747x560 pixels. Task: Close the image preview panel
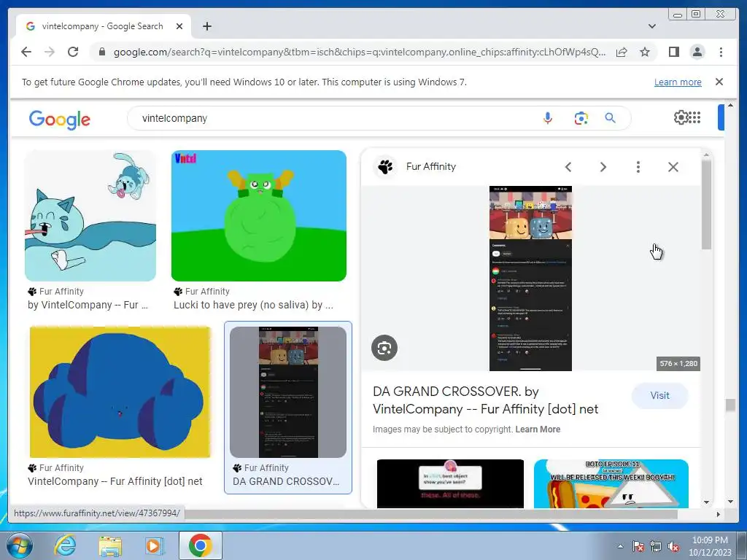click(673, 167)
